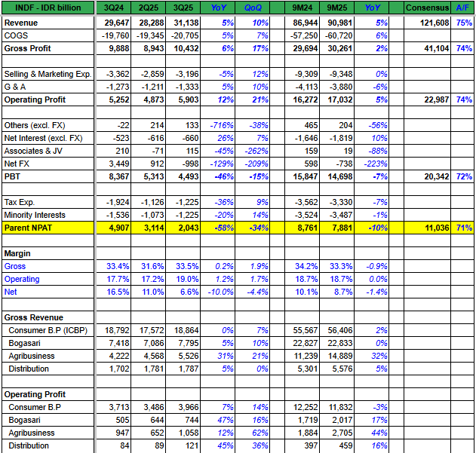The height and width of the screenshot is (453, 476).
Task: Click Parent NPAT 3Q25 value 2,043
Action: pos(189,228)
